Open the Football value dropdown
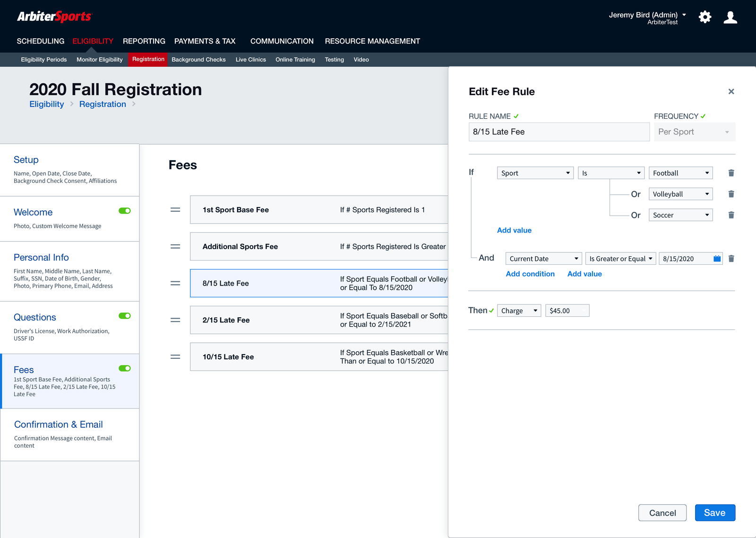 (x=680, y=173)
